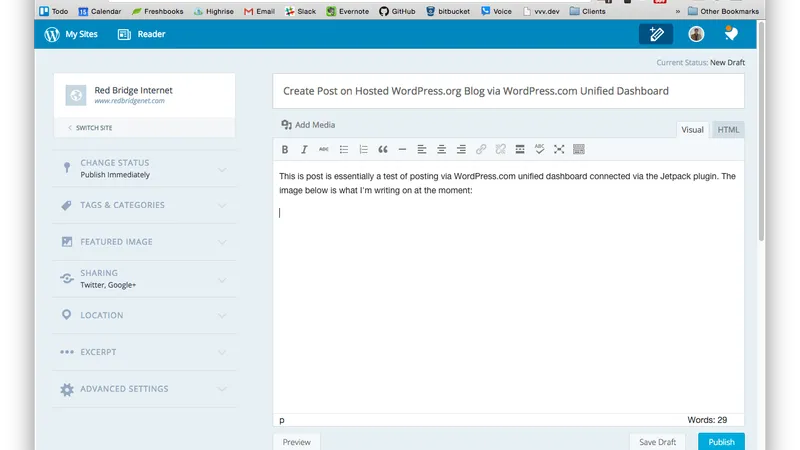Apply strikethrough formatting
This screenshot has height=450, width=800.
click(x=323, y=149)
